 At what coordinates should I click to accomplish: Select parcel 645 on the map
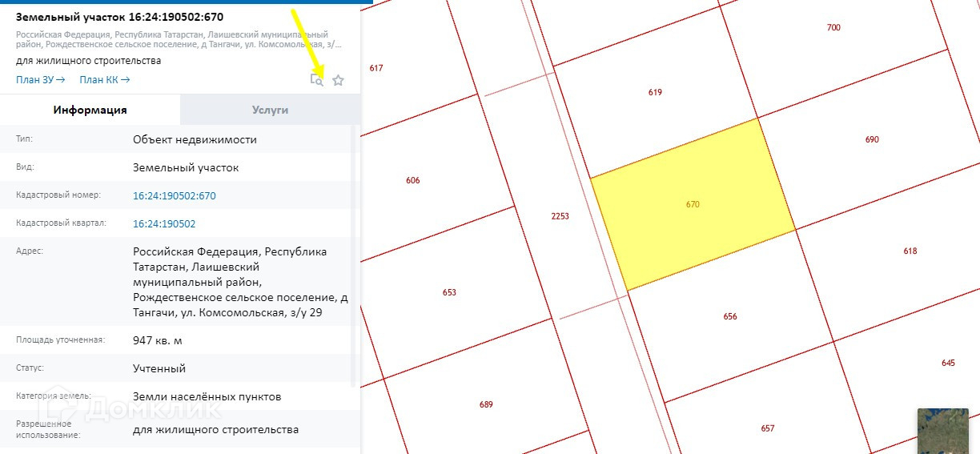tap(948, 363)
